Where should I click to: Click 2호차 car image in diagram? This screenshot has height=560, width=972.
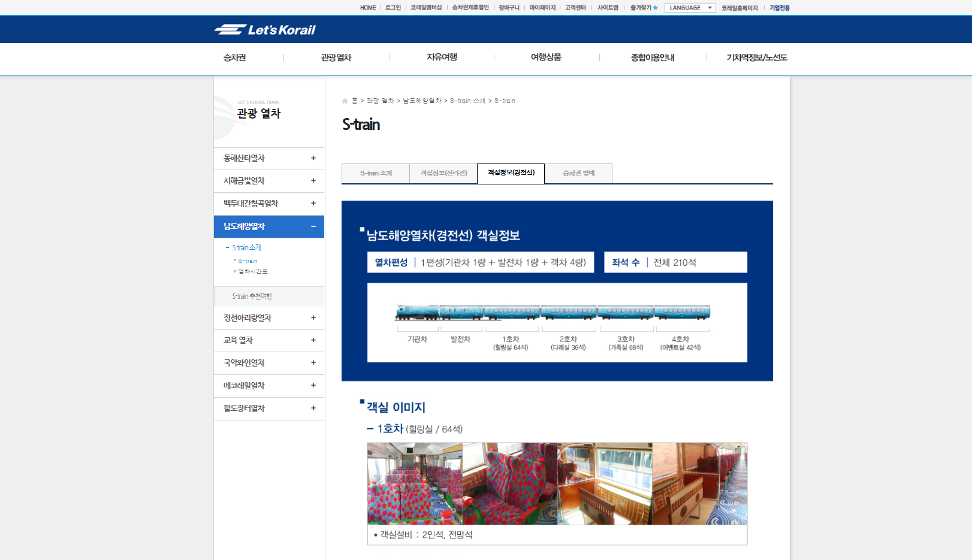click(569, 313)
